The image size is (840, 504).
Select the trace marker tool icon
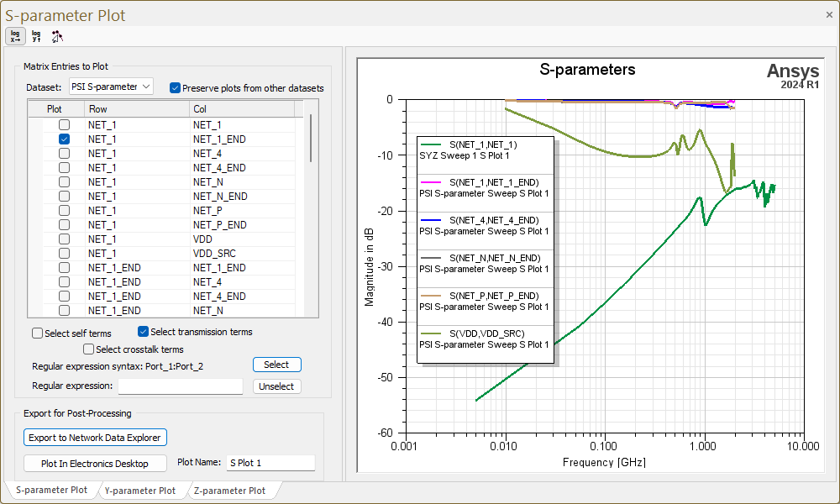pos(57,36)
